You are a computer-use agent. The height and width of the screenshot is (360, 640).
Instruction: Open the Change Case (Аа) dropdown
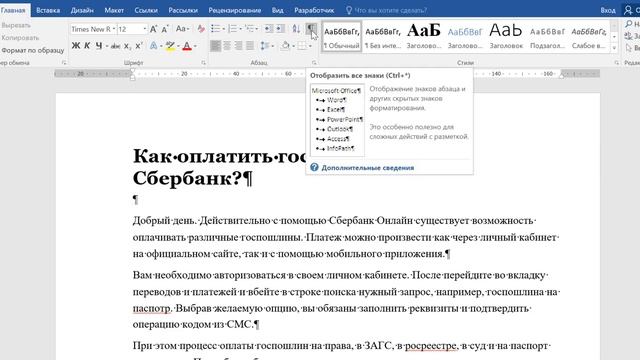pos(182,29)
